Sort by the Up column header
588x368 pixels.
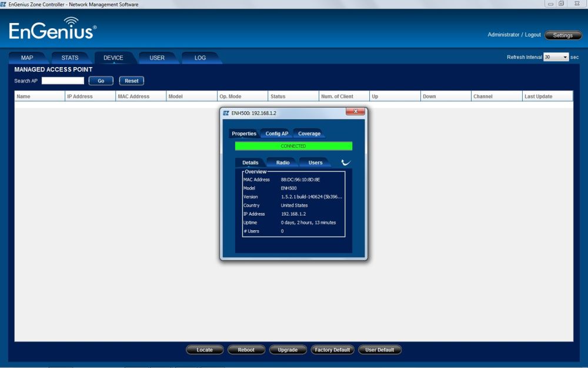pos(395,97)
